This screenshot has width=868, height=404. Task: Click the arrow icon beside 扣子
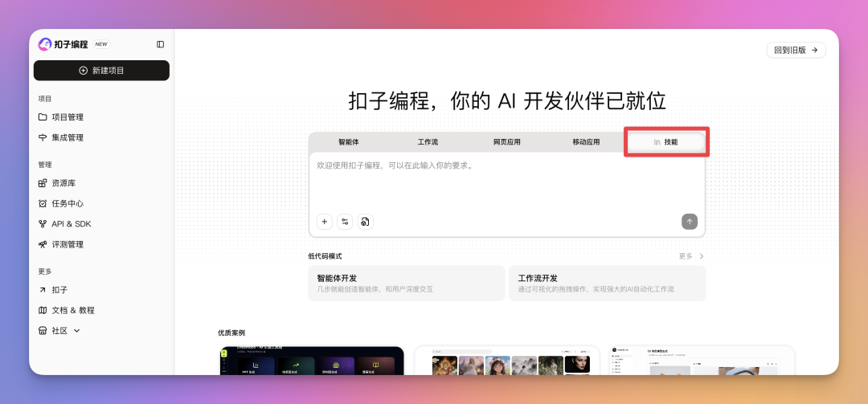click(x=43, y=290)
